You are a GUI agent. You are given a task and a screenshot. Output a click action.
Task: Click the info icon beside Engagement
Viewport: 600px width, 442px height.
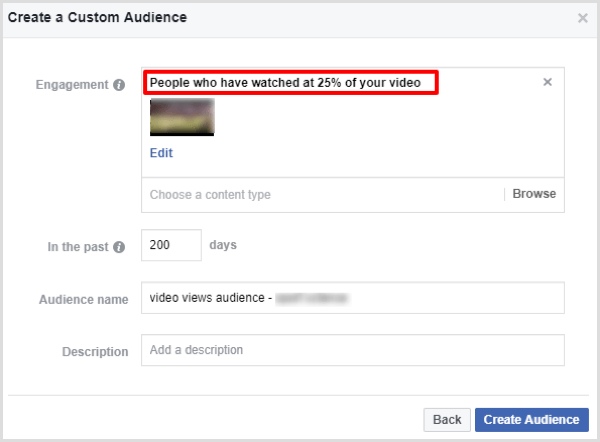119,85
